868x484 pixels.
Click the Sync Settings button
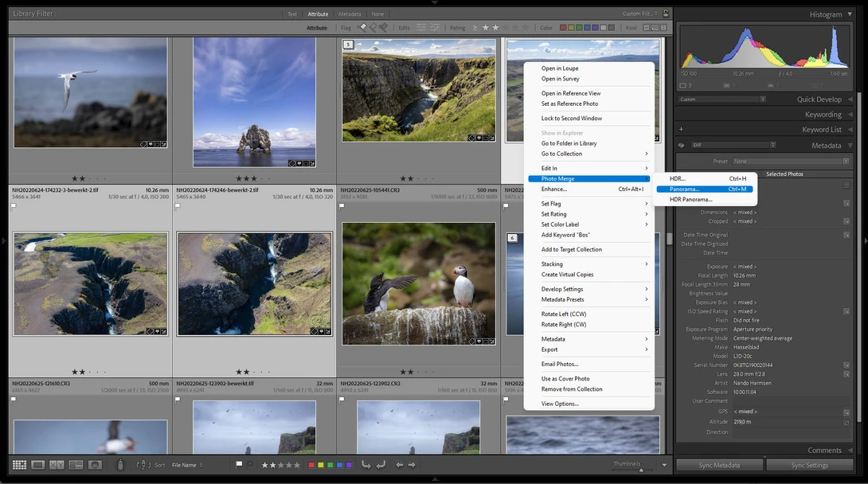(809, 465)
